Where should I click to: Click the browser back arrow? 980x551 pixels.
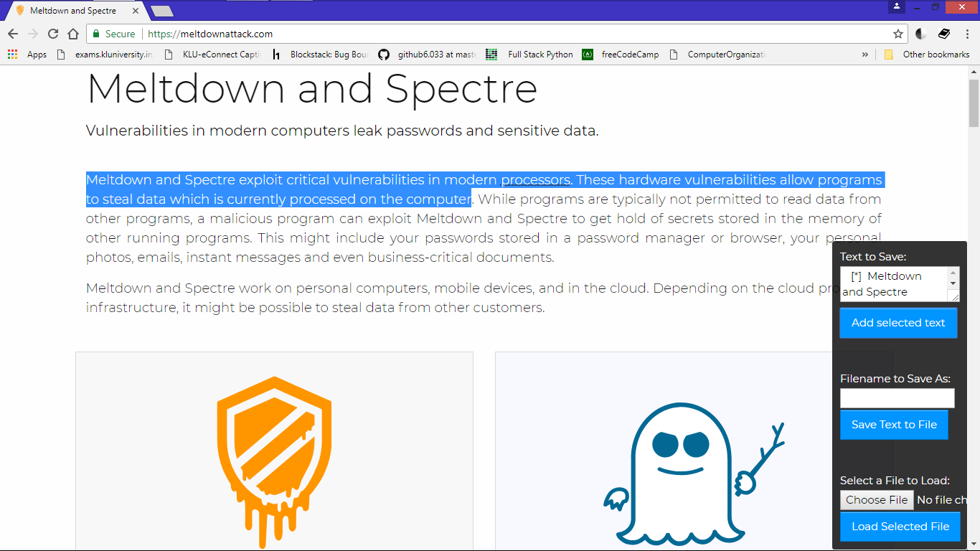click(12, 34)
